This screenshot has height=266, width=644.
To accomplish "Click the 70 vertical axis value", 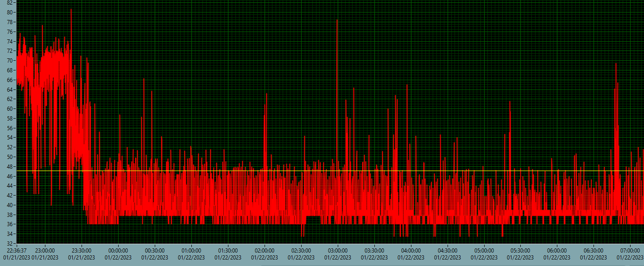I will pyautogui.click(x=11, y=60).
